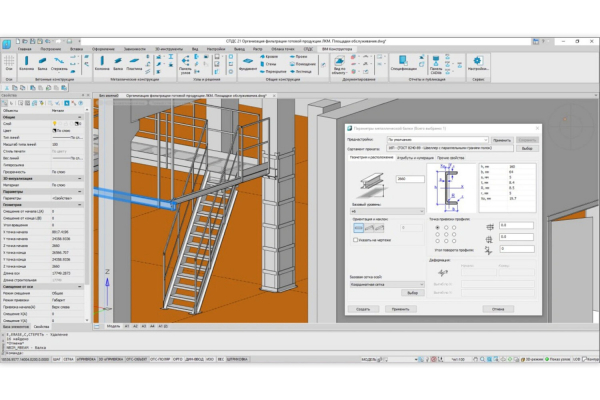The image size is (600, 400).
Task: Collapse the Параметры section in properties panel
Action: (80, 191)
